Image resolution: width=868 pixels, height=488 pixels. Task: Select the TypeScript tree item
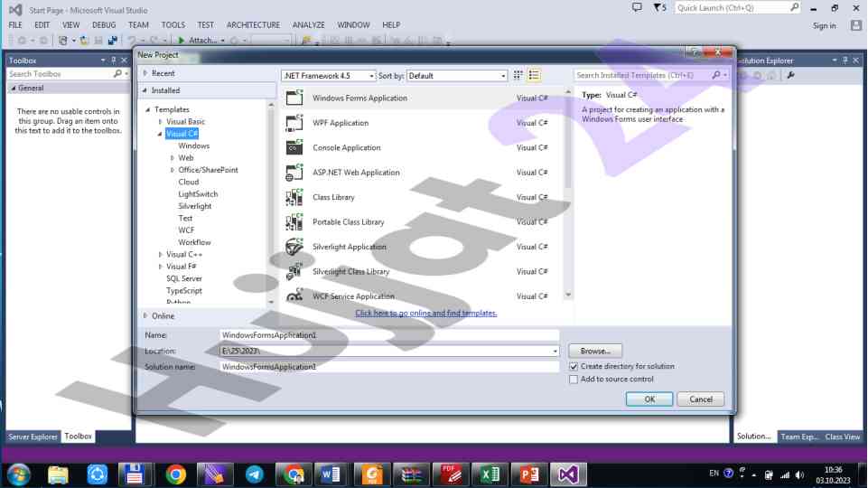coord(183,291)
